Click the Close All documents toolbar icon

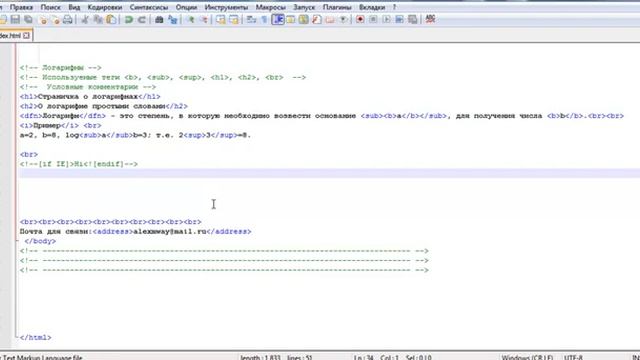click(x=55, y=19)
